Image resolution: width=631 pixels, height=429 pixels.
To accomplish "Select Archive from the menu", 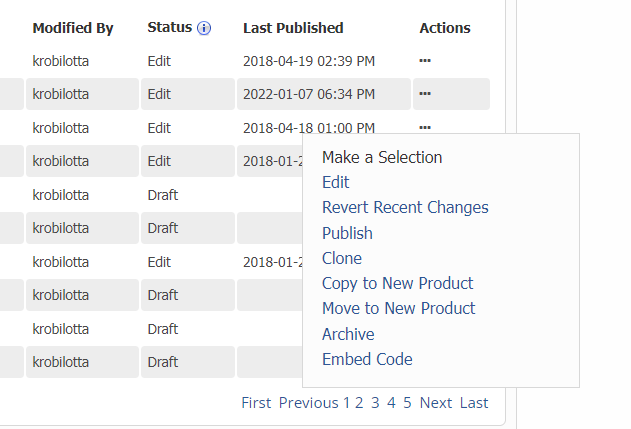I will click(348, 334).
